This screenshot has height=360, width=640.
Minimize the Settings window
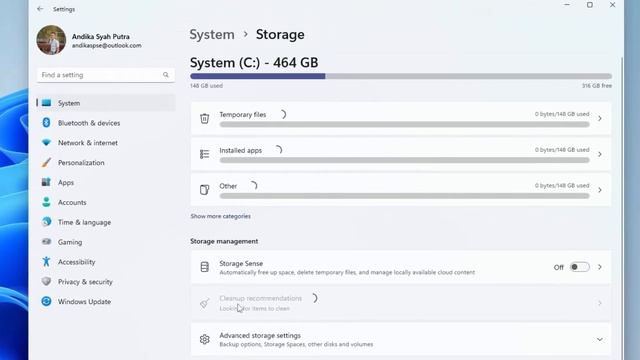567,5
